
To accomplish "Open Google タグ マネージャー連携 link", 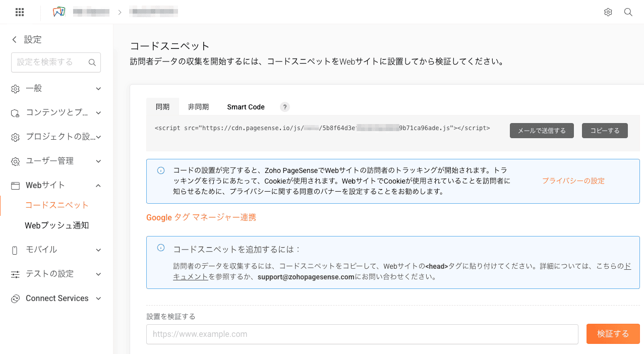I will 201,217.
